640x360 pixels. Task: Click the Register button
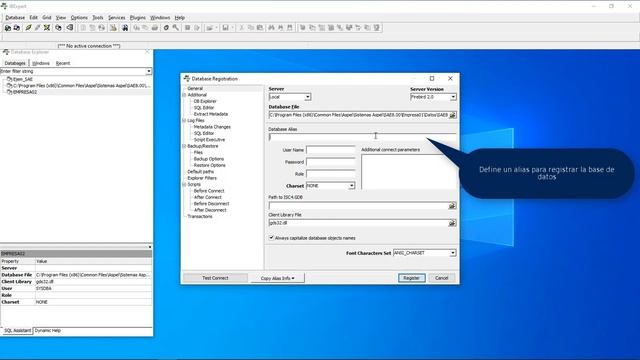(x=411, y=278)
